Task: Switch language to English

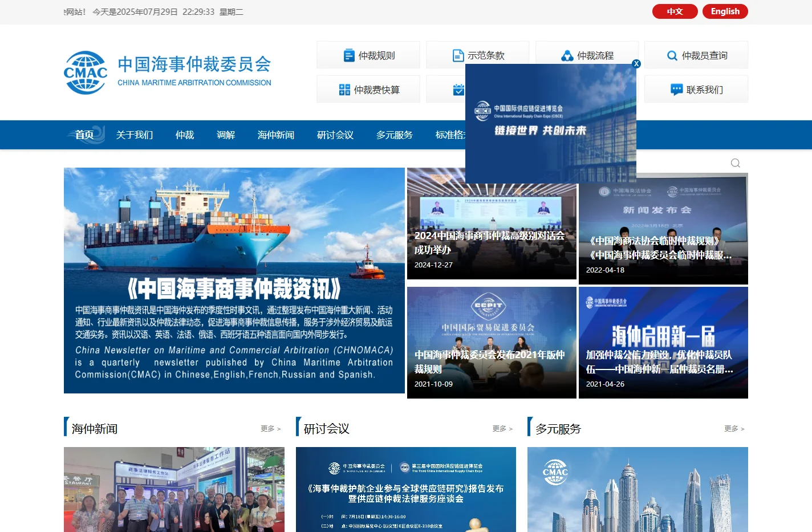Action: (x=725, y=11)
